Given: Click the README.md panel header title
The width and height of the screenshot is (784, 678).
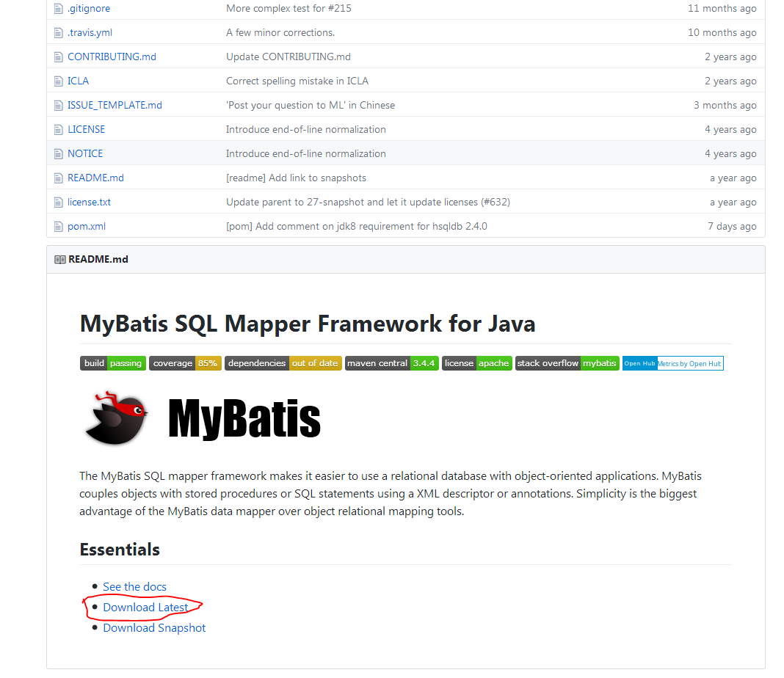Looking at the screenshot, I should pyautogui.click(x=98, y=259).
